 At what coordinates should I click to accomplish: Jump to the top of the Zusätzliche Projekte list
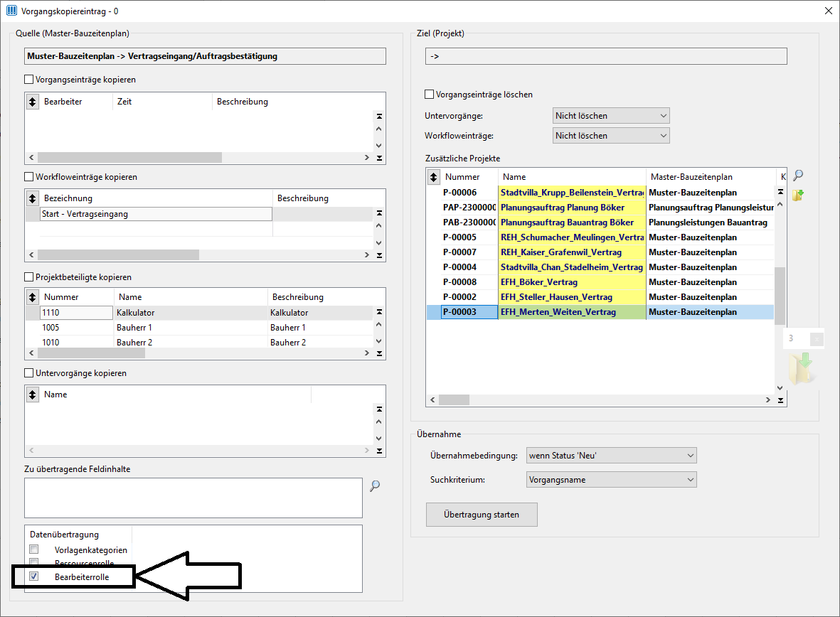point(780,192)
